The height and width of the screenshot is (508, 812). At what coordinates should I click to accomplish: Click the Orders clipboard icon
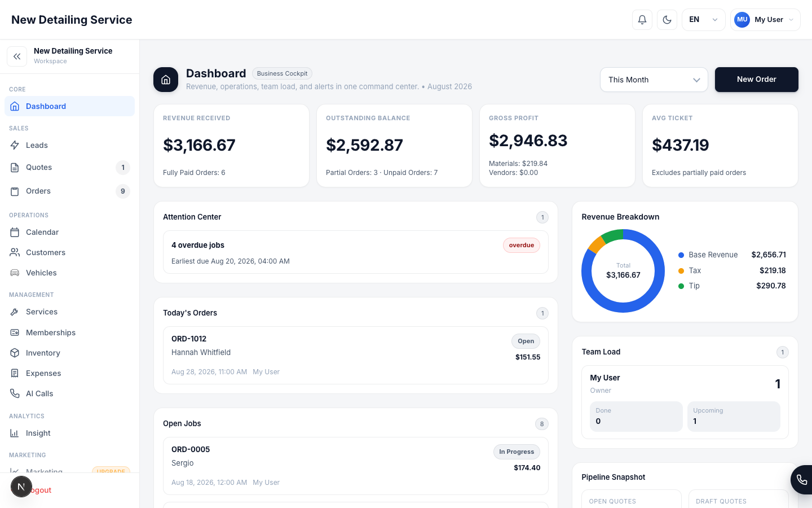pyautogui.click(x=15, y=191)
